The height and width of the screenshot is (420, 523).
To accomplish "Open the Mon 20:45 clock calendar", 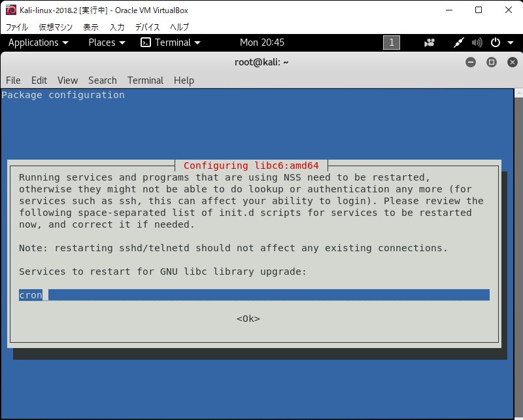I will (x=262, y=43).
